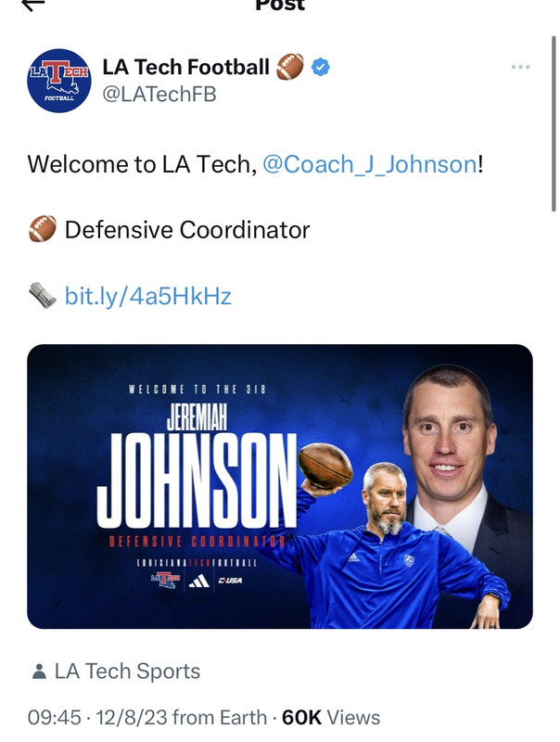This screenshot has height=742, width=560.
Task: Click the @LATechFB handle
Action: point(159,94)
